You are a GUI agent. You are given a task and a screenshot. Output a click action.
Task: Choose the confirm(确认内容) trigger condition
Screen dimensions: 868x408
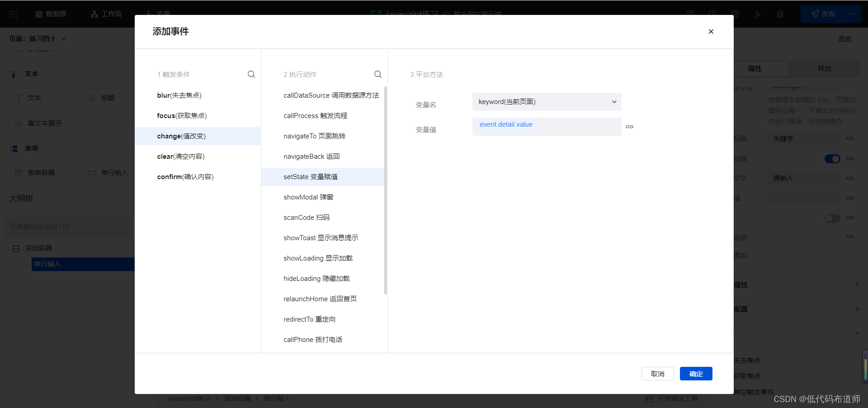coord(185,177)
